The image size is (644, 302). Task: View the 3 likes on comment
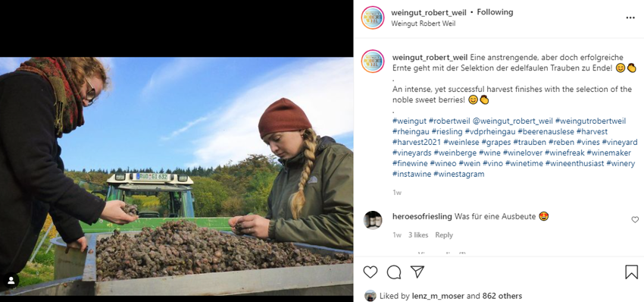(418, 235)
